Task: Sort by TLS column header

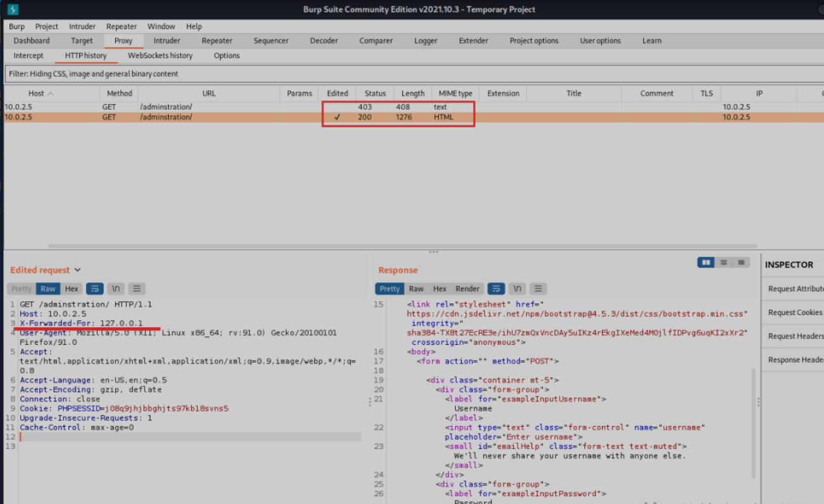Action: pos(706,93)
